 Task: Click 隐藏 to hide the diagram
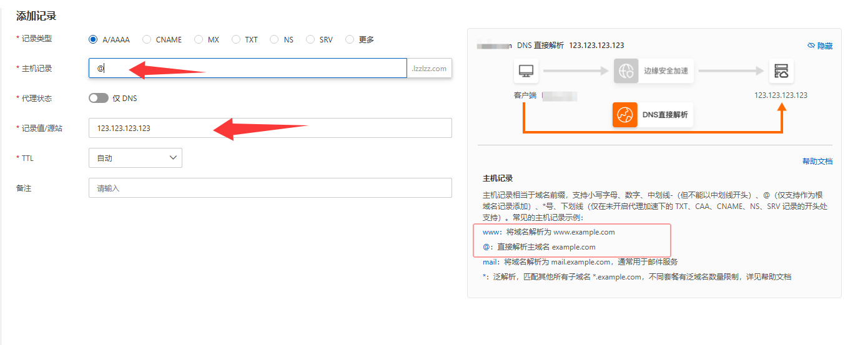pyautogui.click(x=824, y=46)
